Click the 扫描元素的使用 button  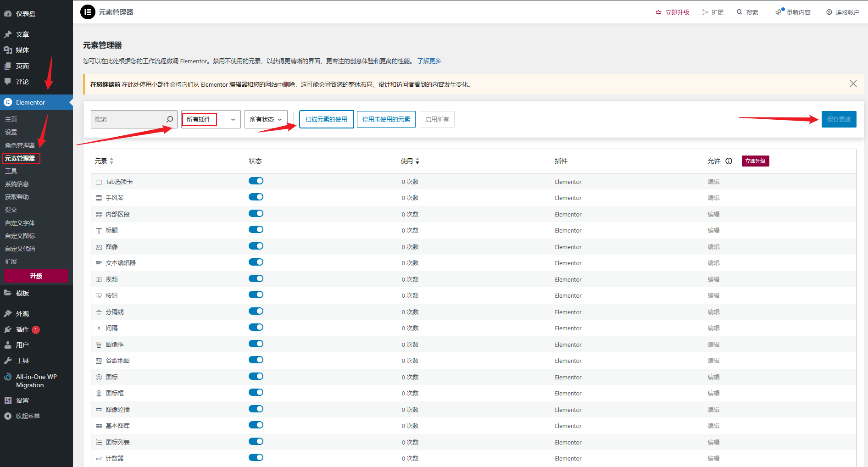click(x=326, y=119)
